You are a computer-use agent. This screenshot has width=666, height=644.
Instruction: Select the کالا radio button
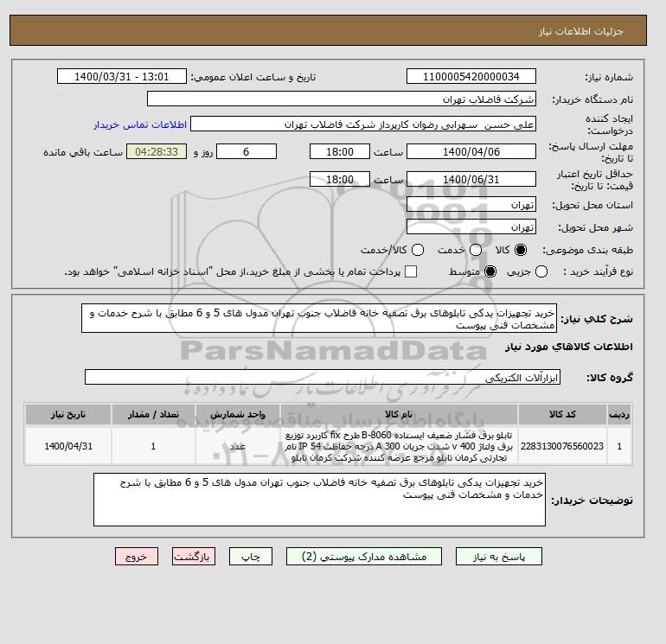click(x=521, y=250)
